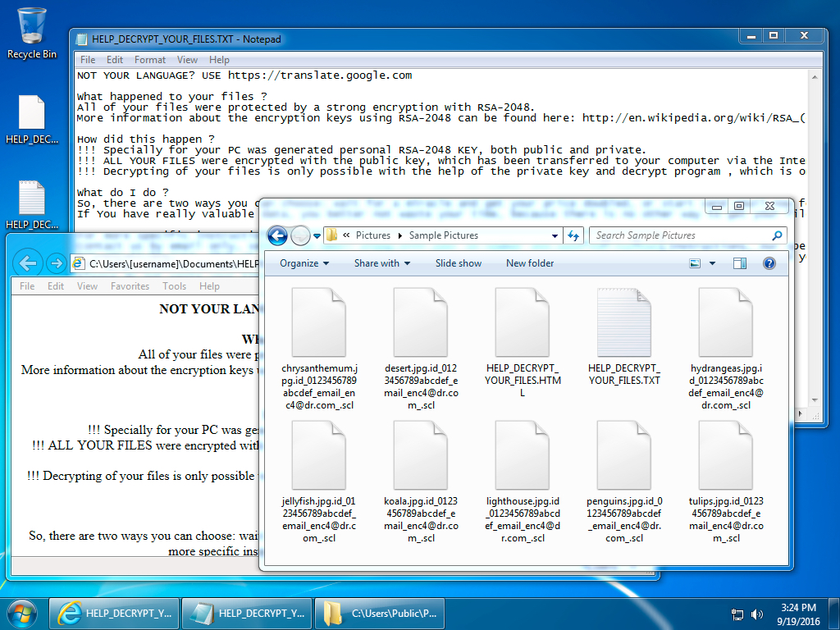Open Internet Explorer's Favorites menu
The width and height of the screenshot is (840, 630).
coord(130,286)
